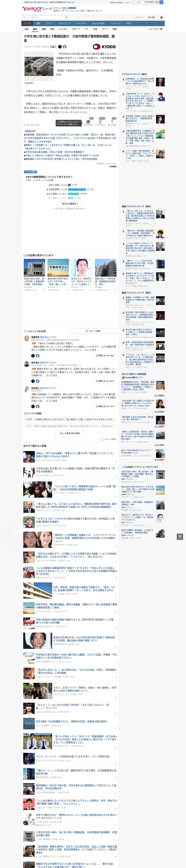This screenshot has height=868, width=186.
Task: Open related link 【画像】不登校の小中学生
Action: [84, 72]
